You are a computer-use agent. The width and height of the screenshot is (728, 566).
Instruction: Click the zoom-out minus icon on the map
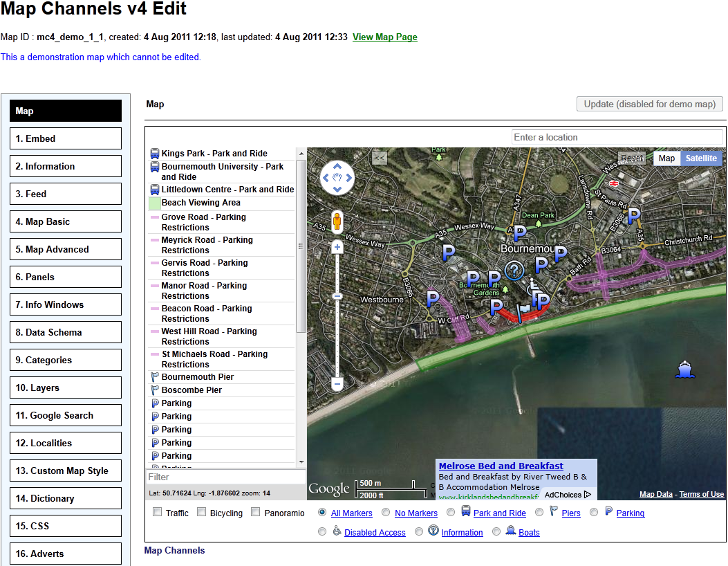pyautogui.click(x=337, y=383)
